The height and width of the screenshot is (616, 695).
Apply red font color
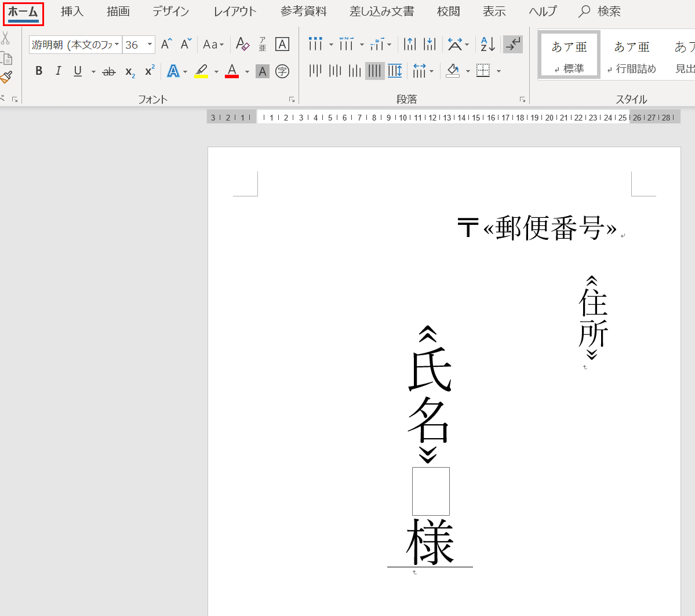click(x=232, y=71)
